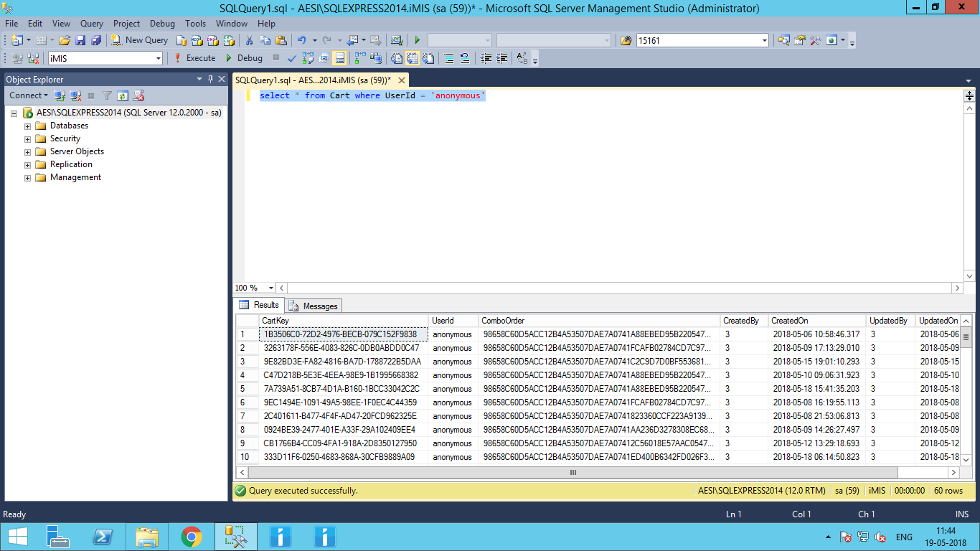Click the Comment out selected lines icon
This screenshot has width=980, height=551.
448,58
